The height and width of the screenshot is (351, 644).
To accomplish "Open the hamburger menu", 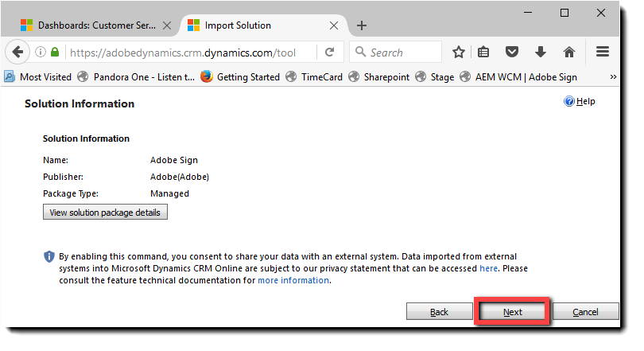I will tap(603, 52).
